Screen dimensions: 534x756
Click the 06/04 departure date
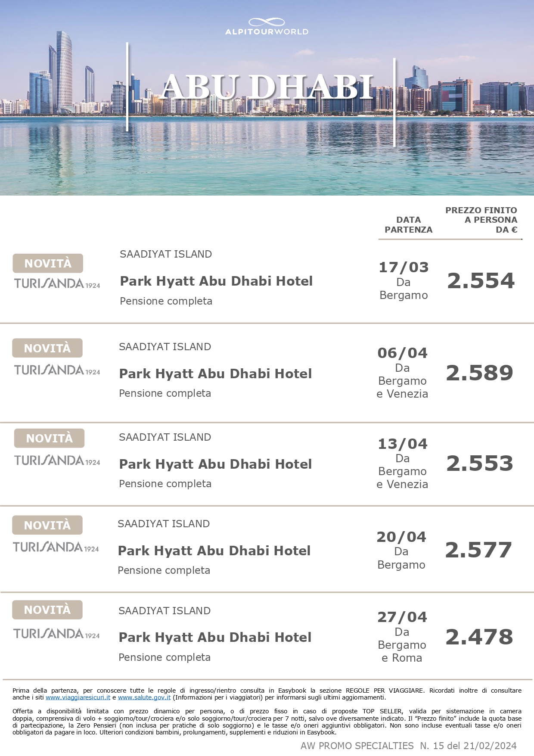pyautogui.click(x=402, y=353)
